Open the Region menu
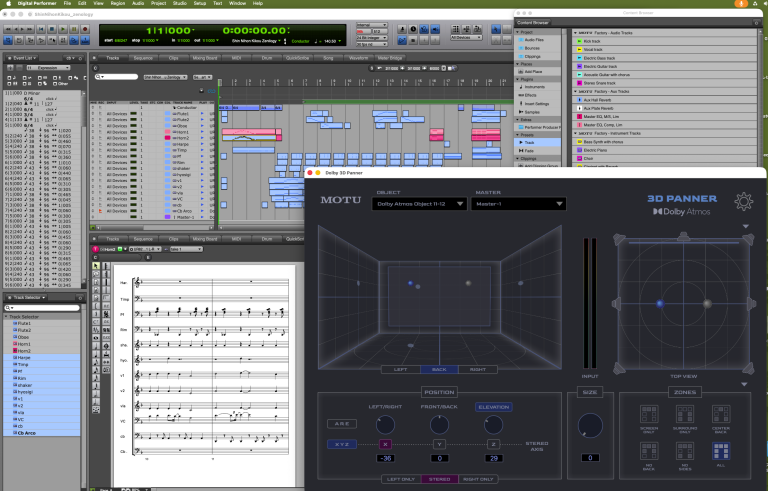This screenshot has height=491, width=768. click(x=118, y=3)
